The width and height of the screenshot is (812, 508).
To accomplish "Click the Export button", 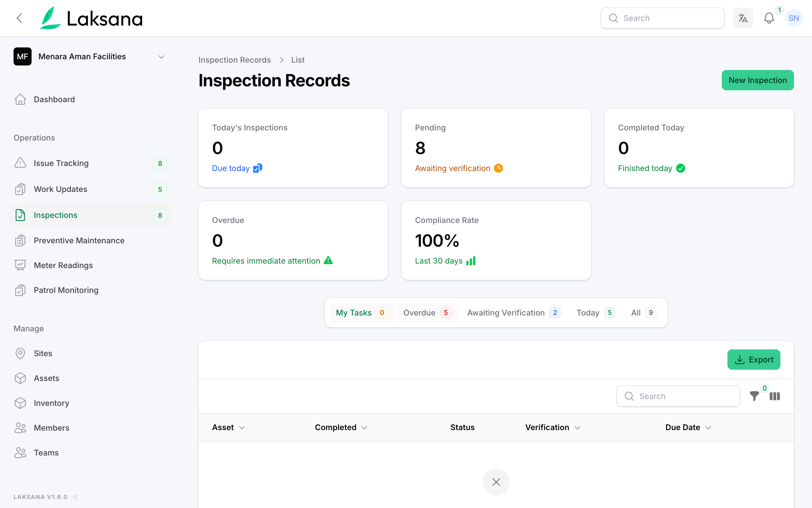I will click(754, 360).
